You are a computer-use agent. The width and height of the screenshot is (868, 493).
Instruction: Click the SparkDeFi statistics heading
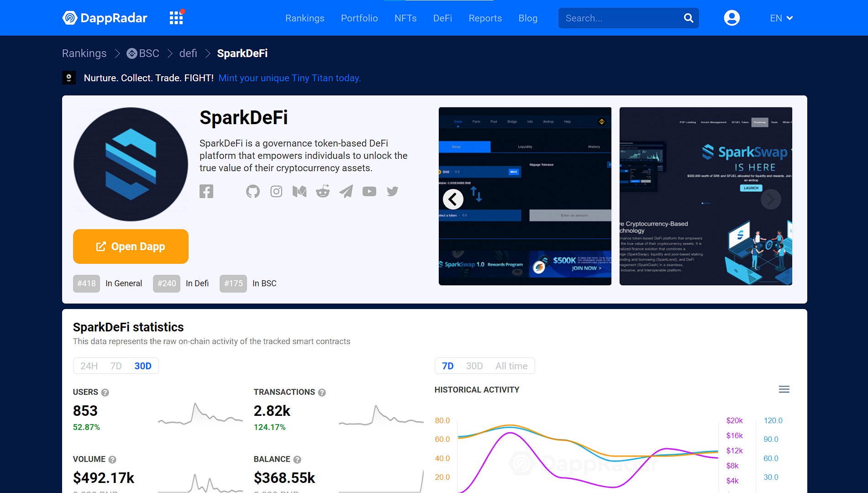point(128,327)
